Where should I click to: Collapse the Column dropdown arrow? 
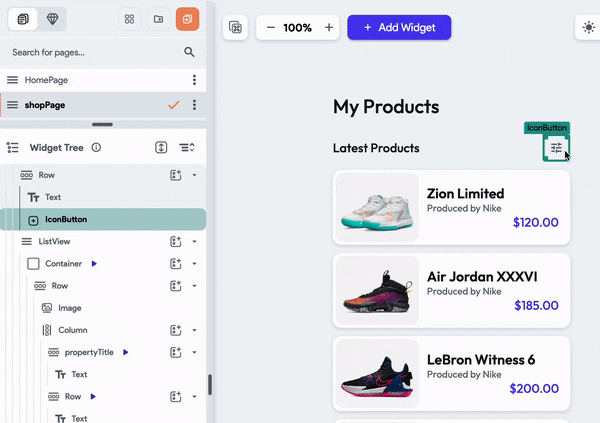pyautogui.click(x=194, y=330)
